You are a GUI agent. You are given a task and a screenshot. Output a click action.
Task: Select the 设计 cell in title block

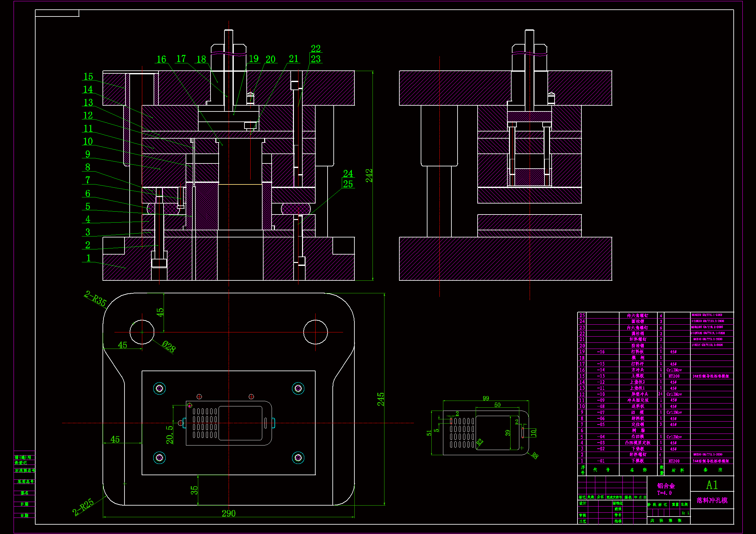pyautogui.click(x=583, y=503)
